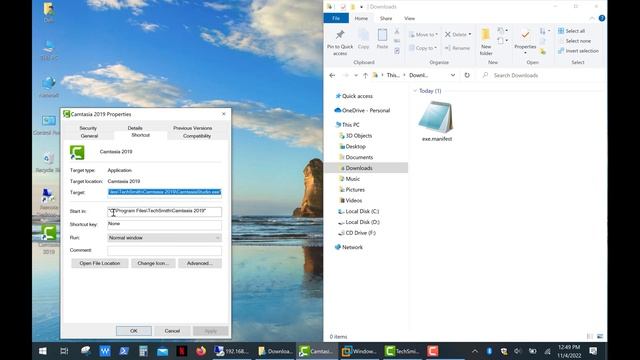Image resolution: width=640 pixels, height=360 pixels.
Task: Open the Security tab in Properties dialog
Action: tap(88, 128)
